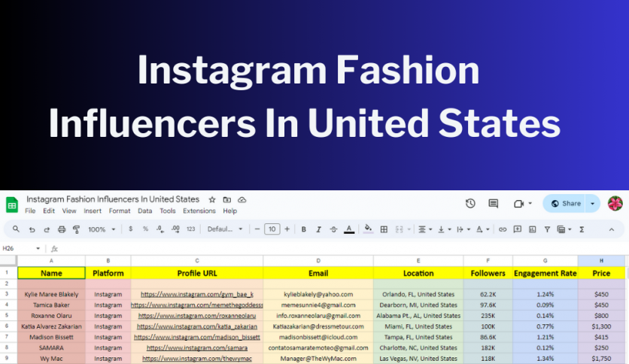629x364 pixels.
Task: Click the Engagement Rate header cell
Action: click(545, 274)
